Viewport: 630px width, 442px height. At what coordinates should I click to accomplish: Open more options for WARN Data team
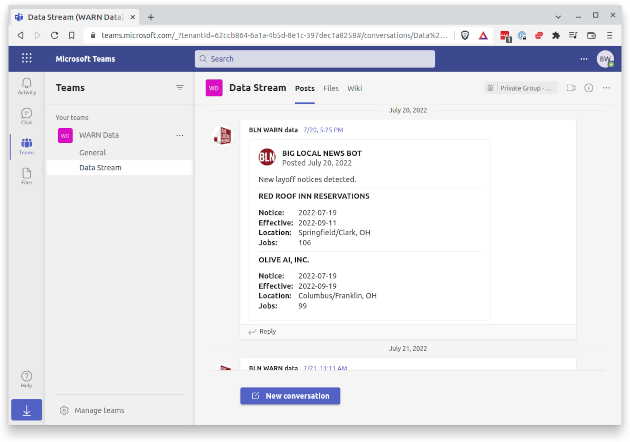click(x=180, y=135)
